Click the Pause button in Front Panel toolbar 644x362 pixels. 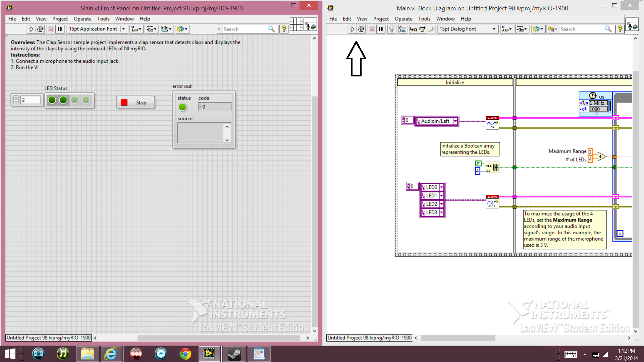coord(60,29)
